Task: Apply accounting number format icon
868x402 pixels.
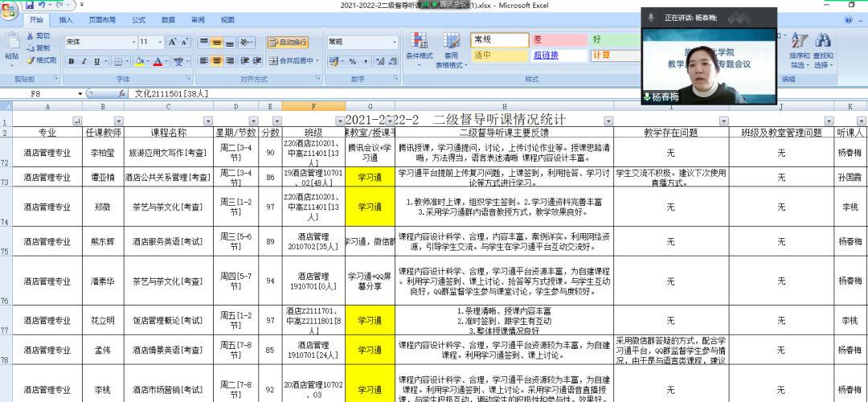Action: 334,61
